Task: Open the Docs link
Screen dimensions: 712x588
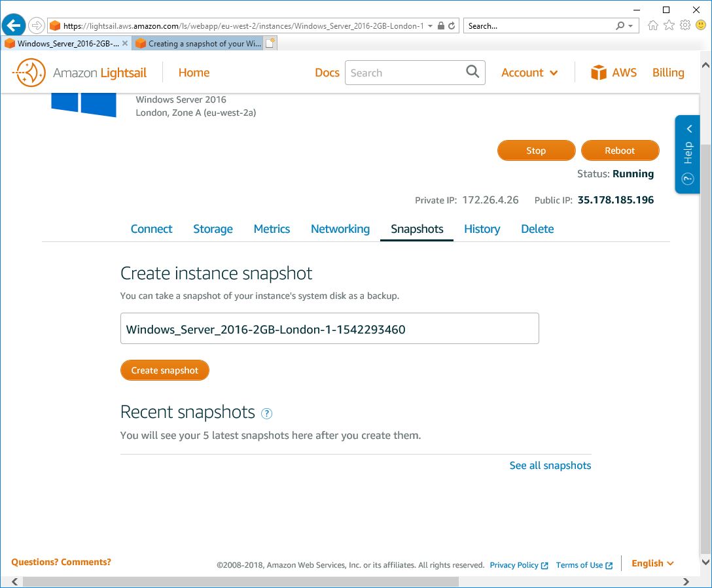Action: [x=327, y=73]
